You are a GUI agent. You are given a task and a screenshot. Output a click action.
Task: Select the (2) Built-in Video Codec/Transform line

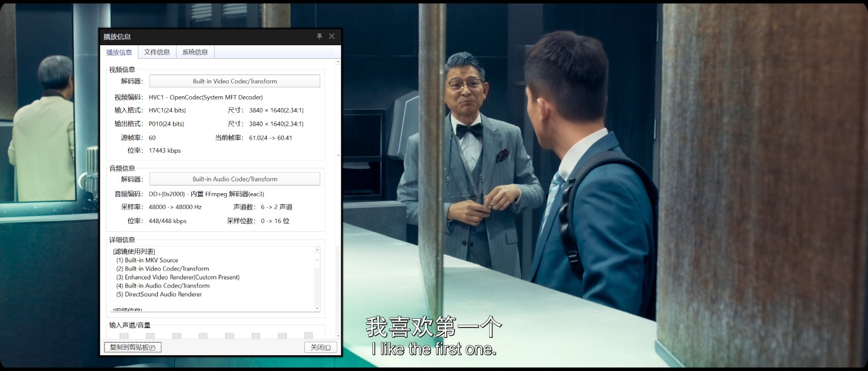click(162, 269)
